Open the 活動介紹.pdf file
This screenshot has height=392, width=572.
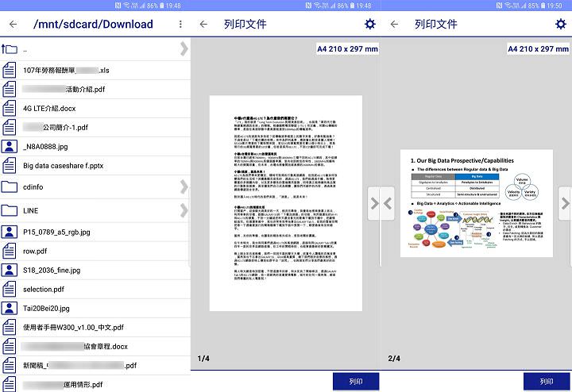click(x=95, y=89)
